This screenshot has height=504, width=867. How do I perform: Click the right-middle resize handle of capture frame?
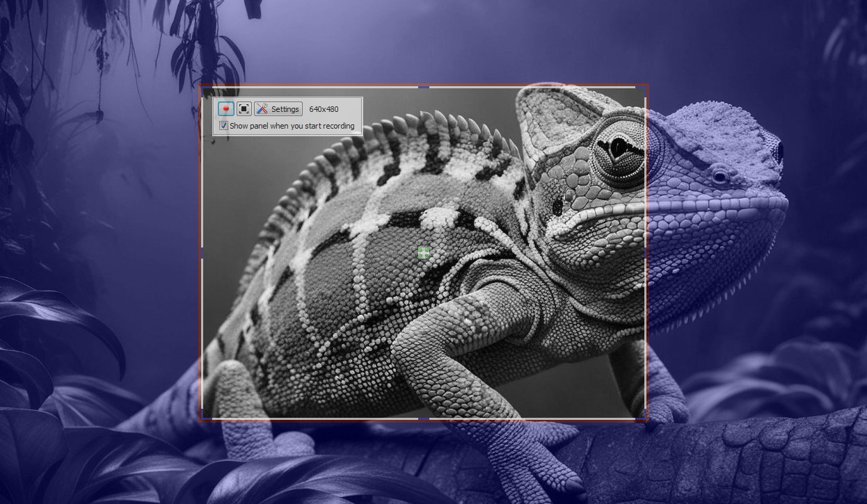tap(646, 253)
